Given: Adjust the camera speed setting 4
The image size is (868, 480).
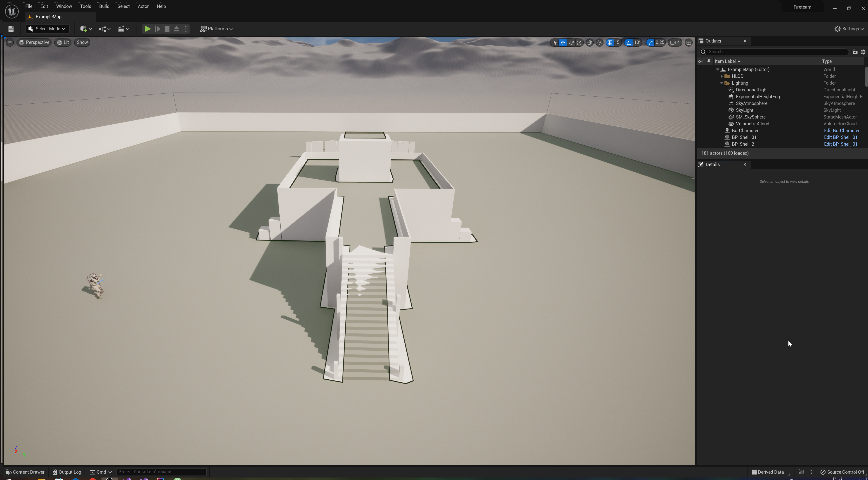Looking at the screenshot, I should (675, 43).
